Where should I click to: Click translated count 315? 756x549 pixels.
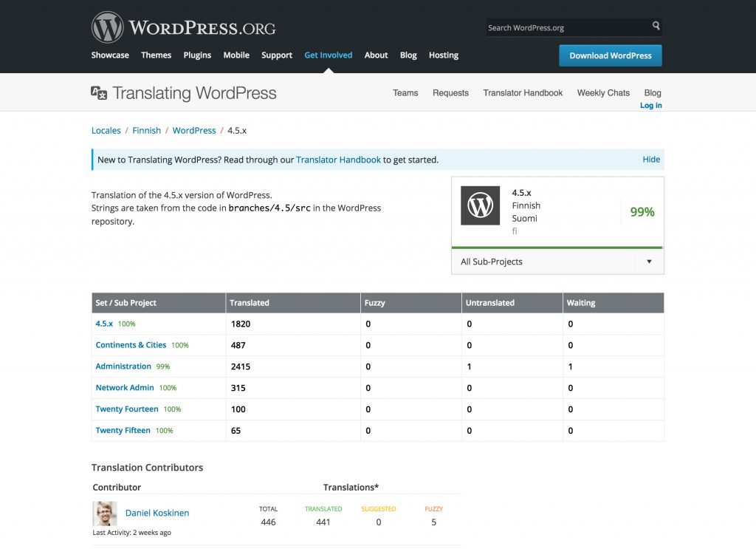(x=238, y=387)
